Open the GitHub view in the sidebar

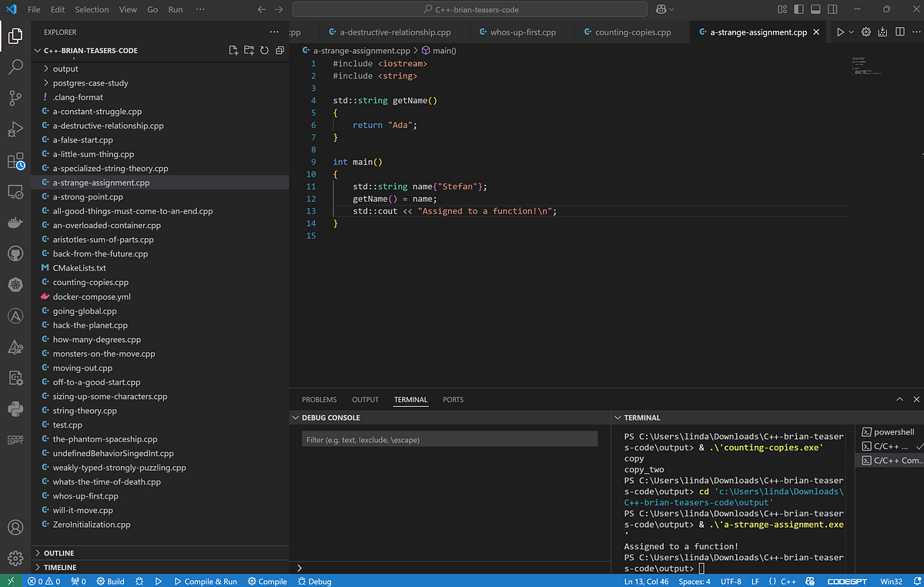click(15, 253)
